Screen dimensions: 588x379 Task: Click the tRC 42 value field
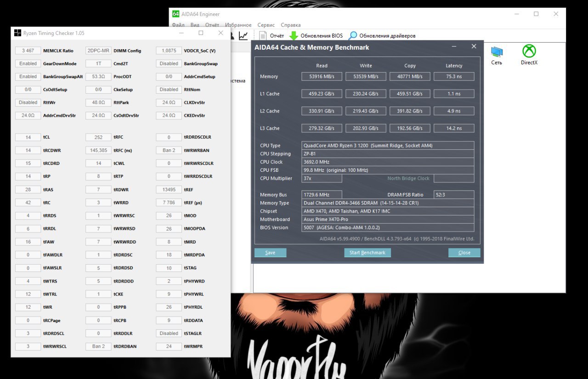coord(28,202)
